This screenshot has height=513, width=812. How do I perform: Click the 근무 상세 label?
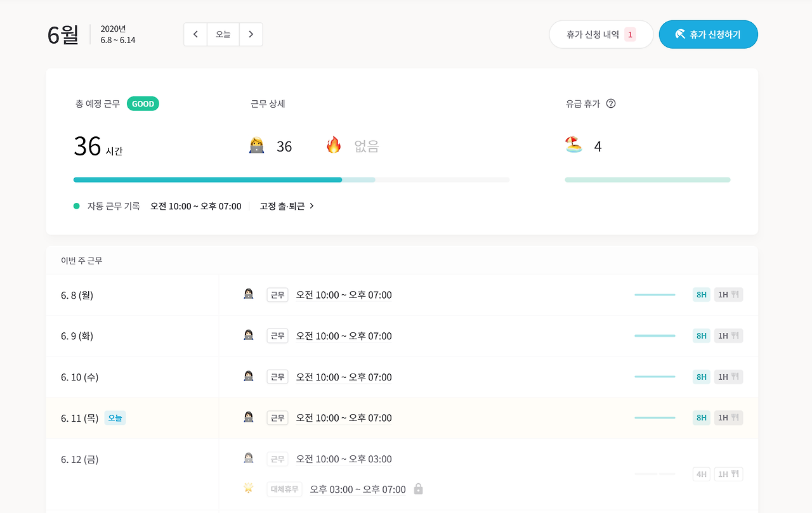click(268, 103)
